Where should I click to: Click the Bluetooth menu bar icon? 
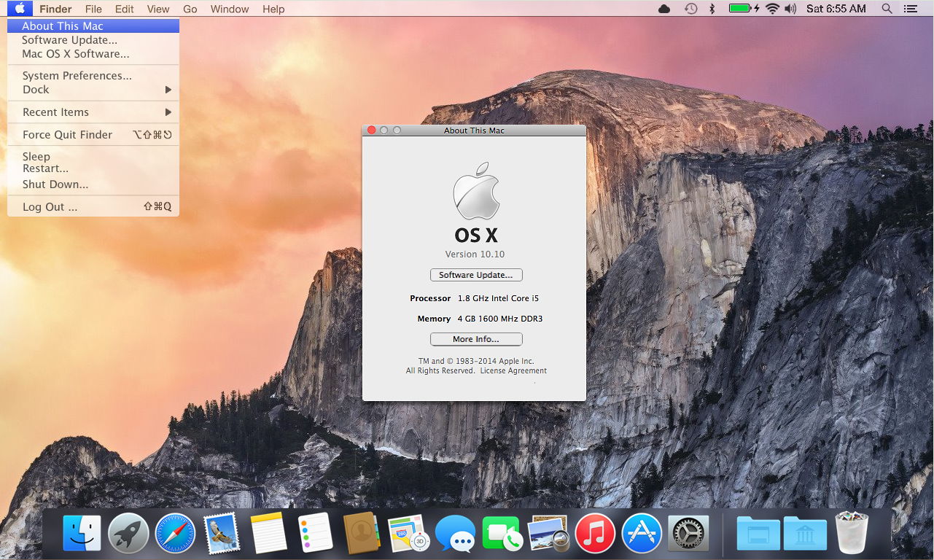pos(712,9)
